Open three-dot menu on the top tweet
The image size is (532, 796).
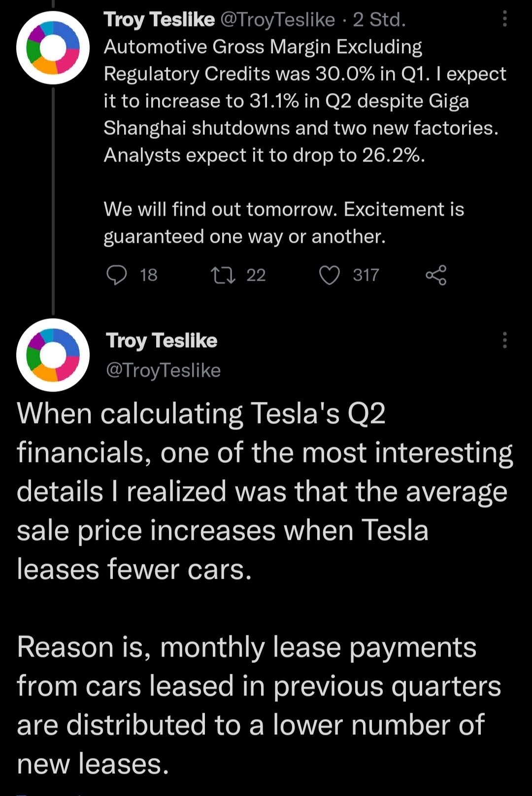(x=504, y=20)
